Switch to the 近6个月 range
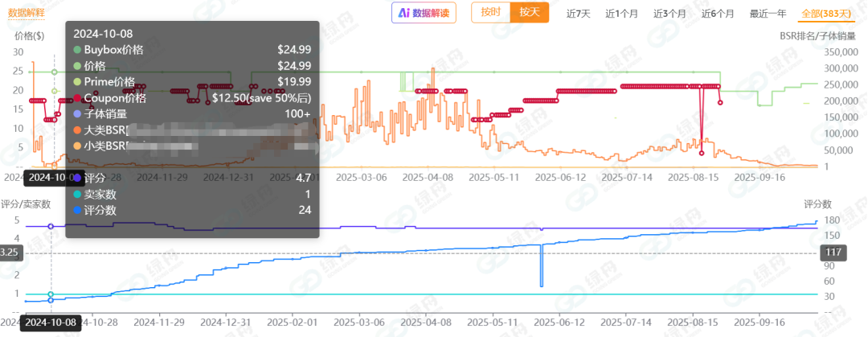Screen dimensions: 868x337 pyautogui.click(x=718, y=14)
